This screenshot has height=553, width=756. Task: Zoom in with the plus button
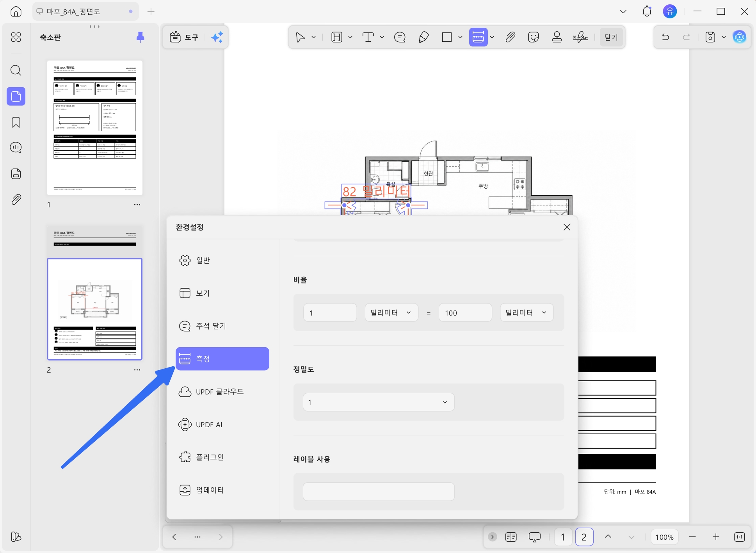(716, 537)
